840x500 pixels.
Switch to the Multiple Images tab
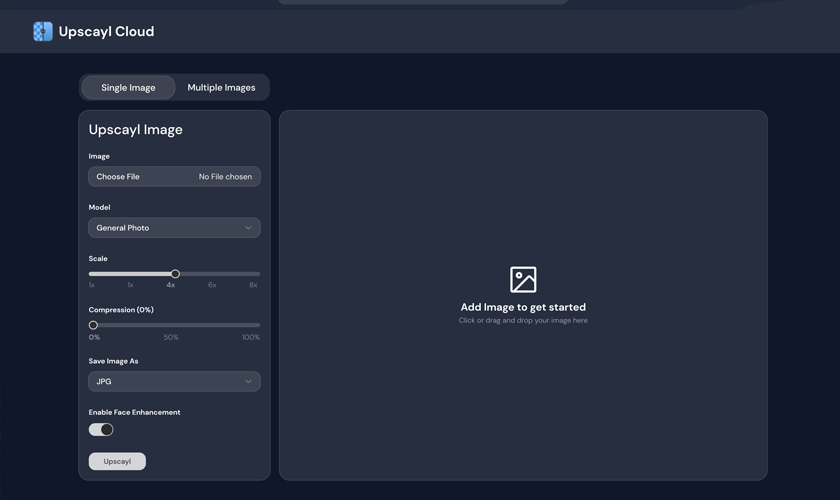click(221, 87)
